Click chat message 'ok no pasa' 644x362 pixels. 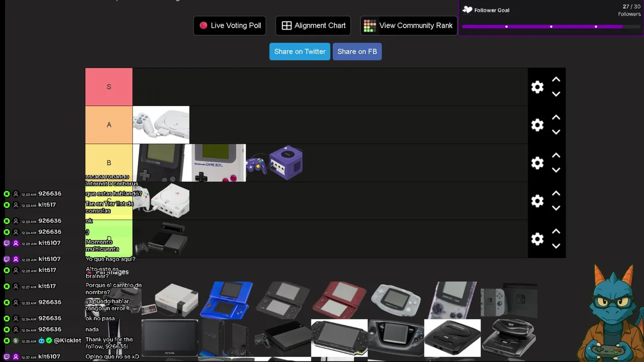(100, 319)
